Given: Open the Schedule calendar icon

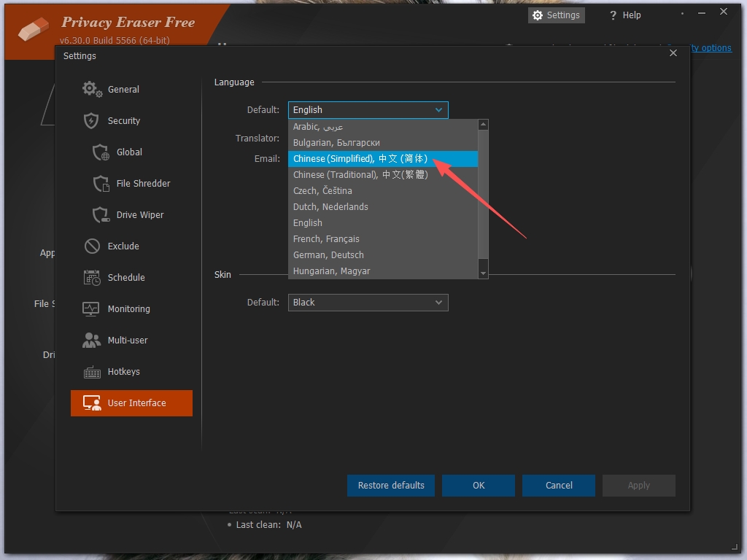Looking at the screenshot, I should pos(92,278).
